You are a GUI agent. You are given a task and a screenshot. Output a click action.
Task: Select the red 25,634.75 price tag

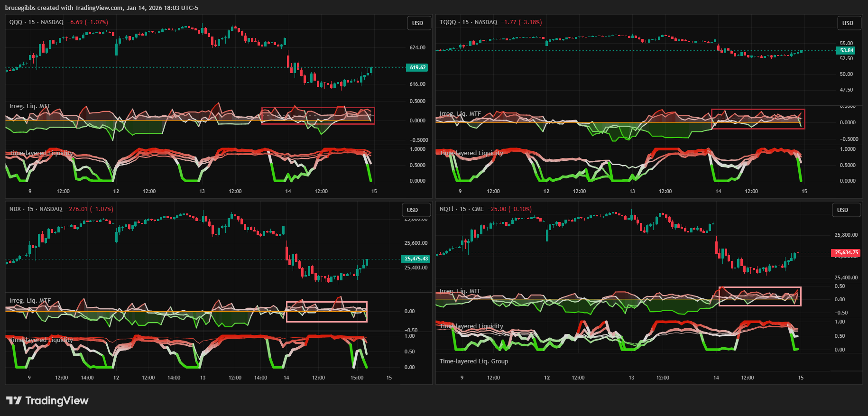click(x=846, y=253)
